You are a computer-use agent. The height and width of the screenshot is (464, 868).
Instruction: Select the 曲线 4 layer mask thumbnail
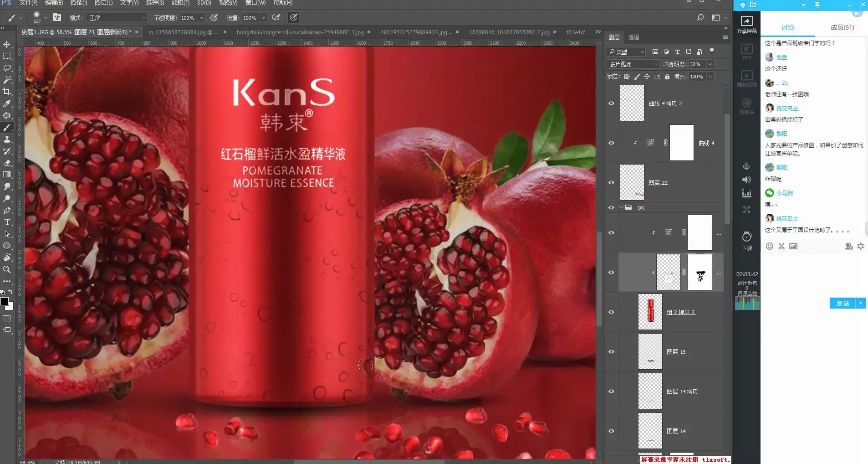(x=681, y=143)
